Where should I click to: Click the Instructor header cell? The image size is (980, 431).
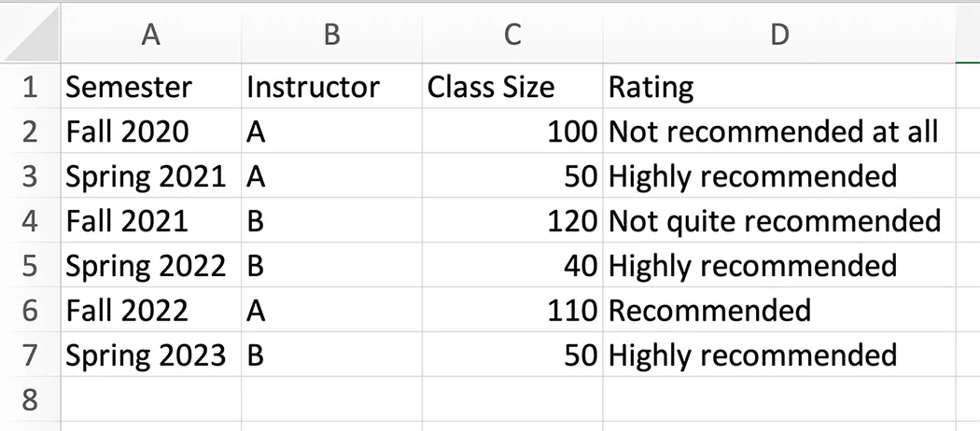[x=313, y=88]
